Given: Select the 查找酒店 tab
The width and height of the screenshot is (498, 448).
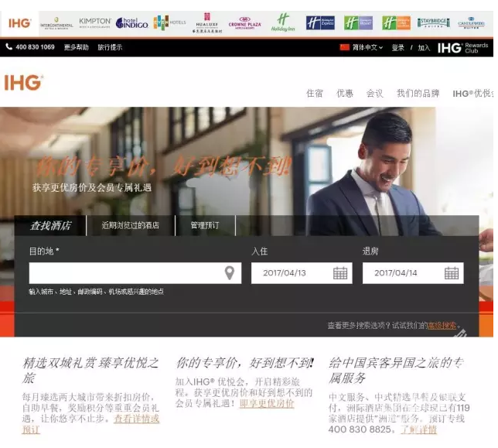Looking at the screenshot, I should (50, 226).
